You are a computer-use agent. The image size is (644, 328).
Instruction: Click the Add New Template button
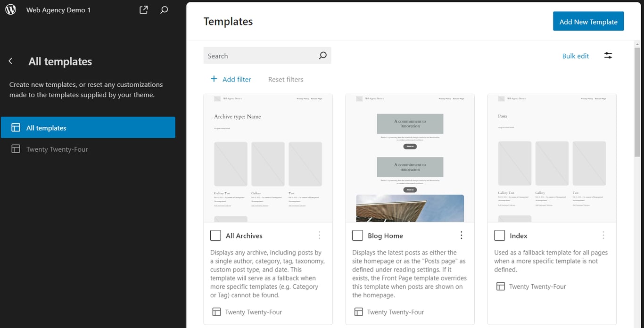pyautogui.click(x=588, y=21)
